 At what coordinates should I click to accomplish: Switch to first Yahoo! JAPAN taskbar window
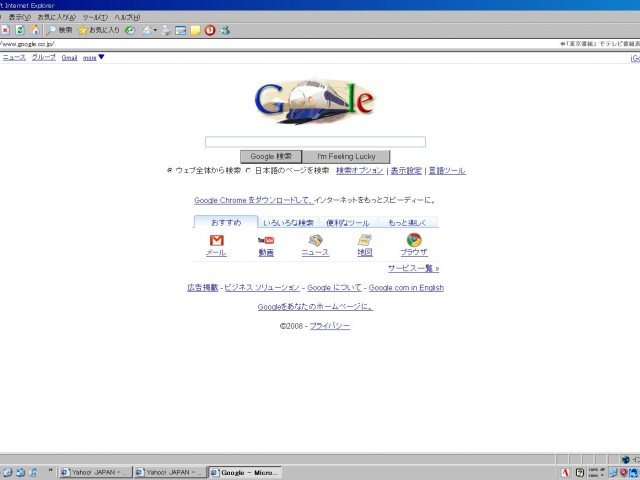click(x=96, y=472)
